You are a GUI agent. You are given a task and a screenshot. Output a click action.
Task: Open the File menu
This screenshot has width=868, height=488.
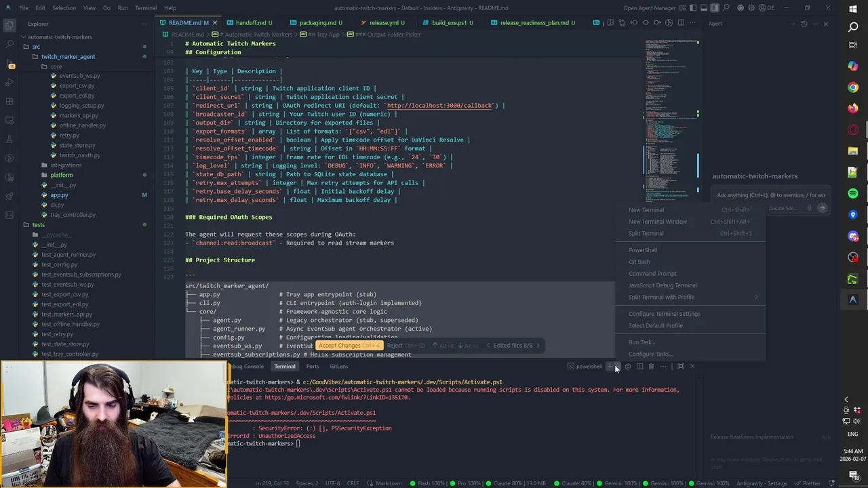coord(24,8)
